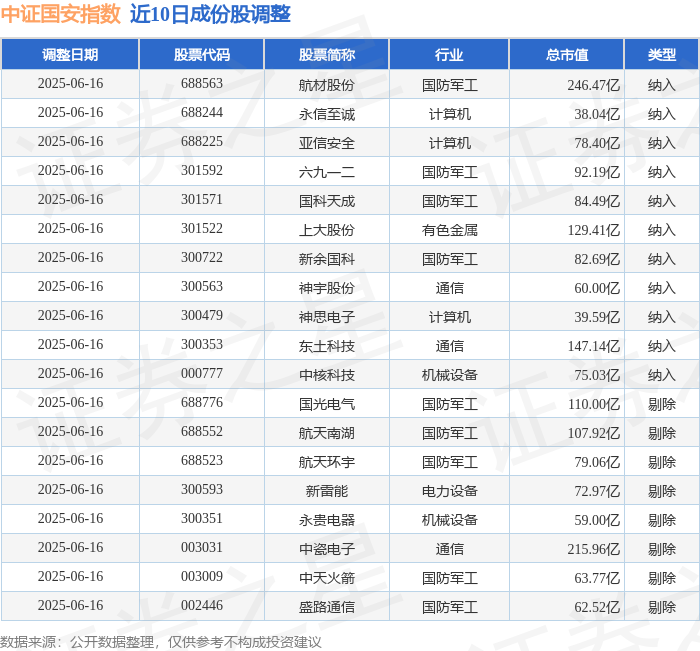The height and width of the screenshot is (651, 700).
Task: Click stock name 盛路通信
Action: [x=327, y=607]
